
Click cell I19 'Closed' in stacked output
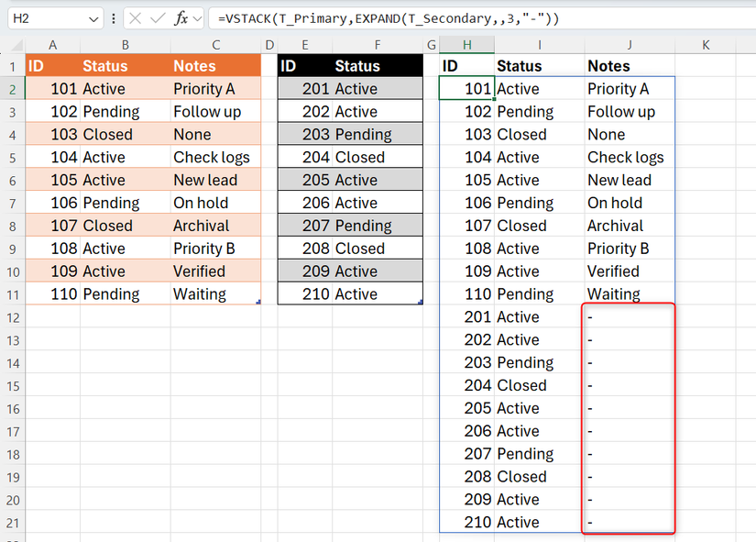540,476
